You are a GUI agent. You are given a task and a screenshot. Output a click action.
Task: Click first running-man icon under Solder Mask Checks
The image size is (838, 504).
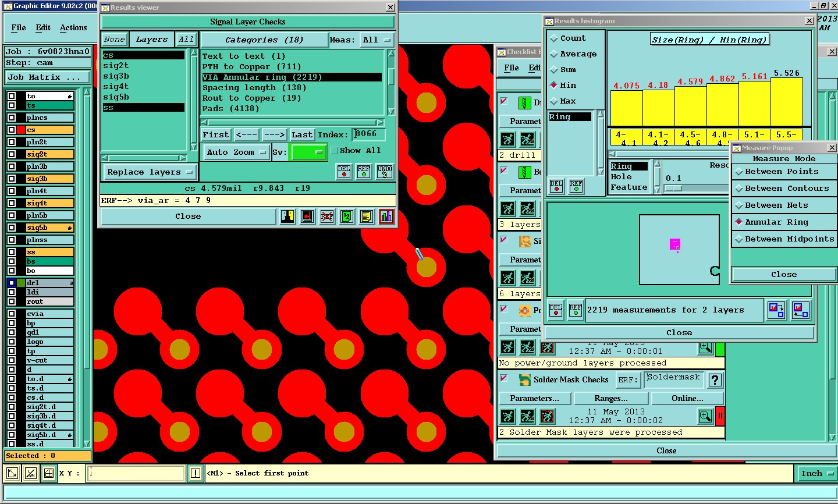coord(508,416)
